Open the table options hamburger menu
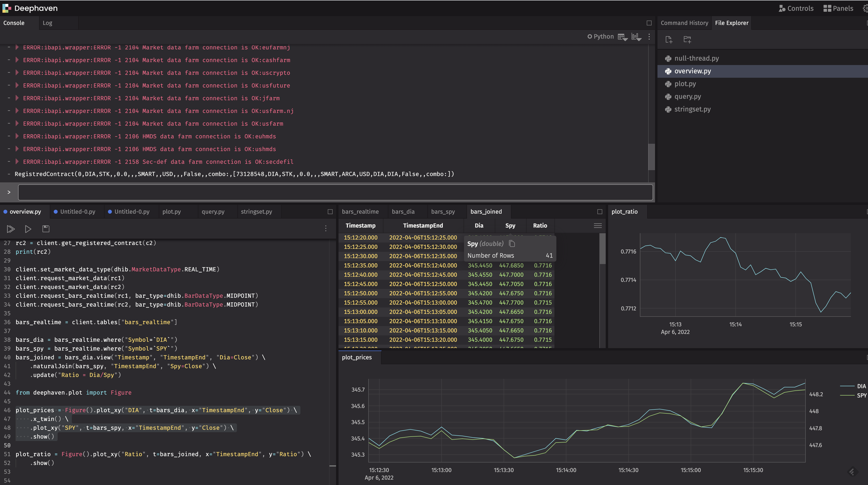Image resolution: width=868 pixels, height=485 pixels. click(597, 226)
